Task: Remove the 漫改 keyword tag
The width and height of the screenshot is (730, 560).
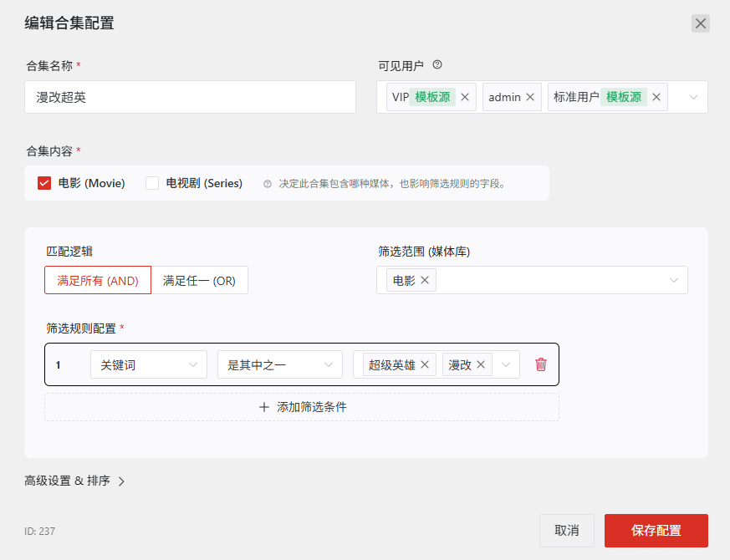Action: tap(481, 364)
